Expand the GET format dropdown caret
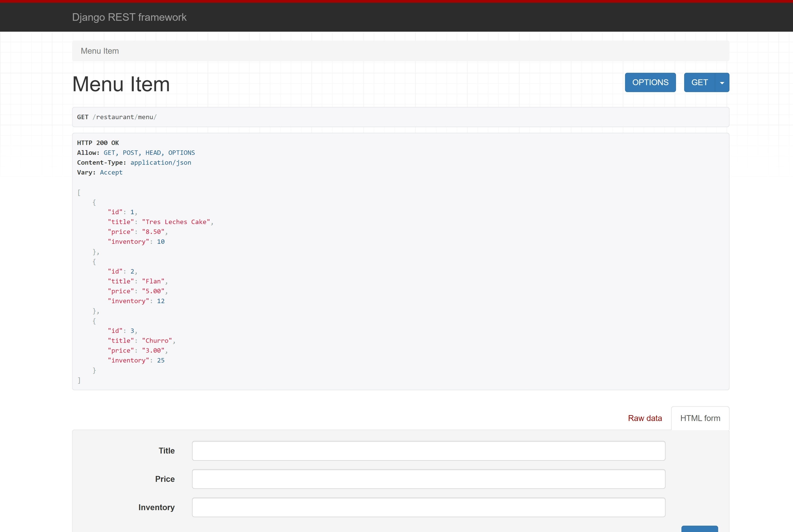 pyautogui.click(x=722, y=82)
